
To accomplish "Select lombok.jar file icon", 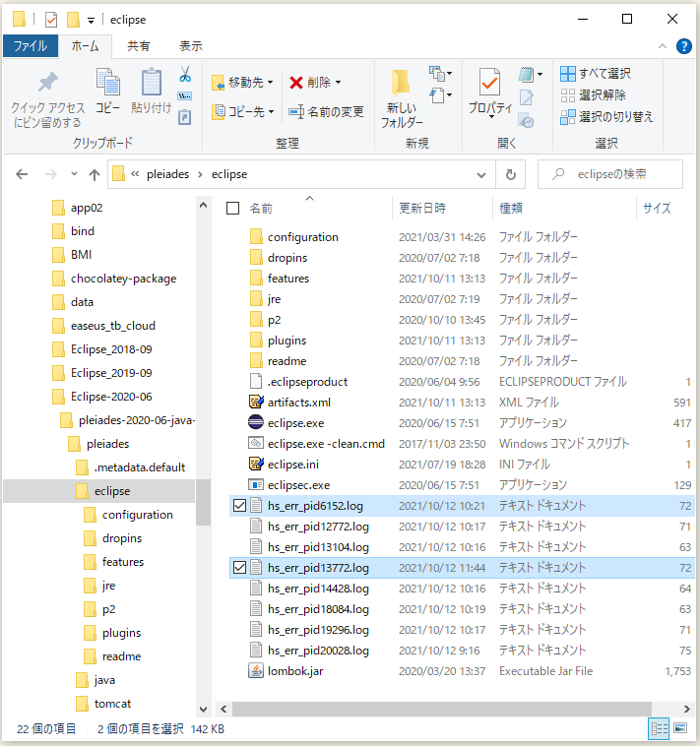I will (256, 671).
